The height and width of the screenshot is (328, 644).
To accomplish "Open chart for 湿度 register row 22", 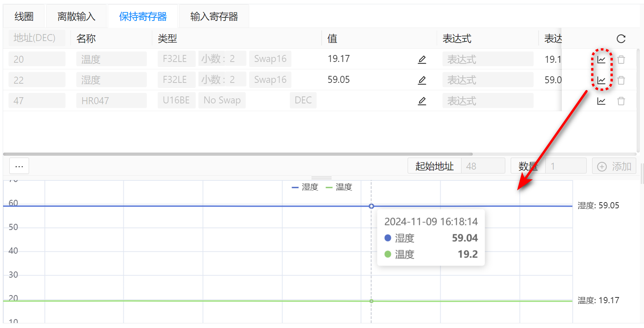I will [601, 80].
